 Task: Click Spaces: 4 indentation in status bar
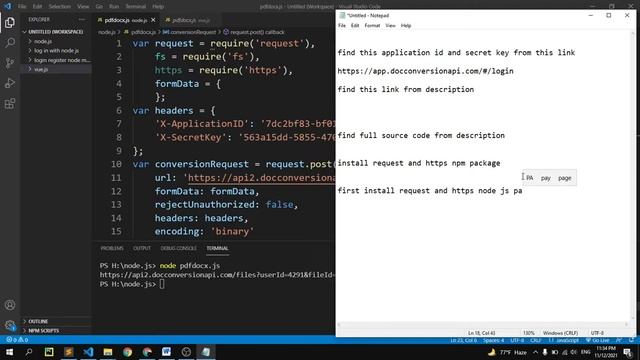point(493,340)
